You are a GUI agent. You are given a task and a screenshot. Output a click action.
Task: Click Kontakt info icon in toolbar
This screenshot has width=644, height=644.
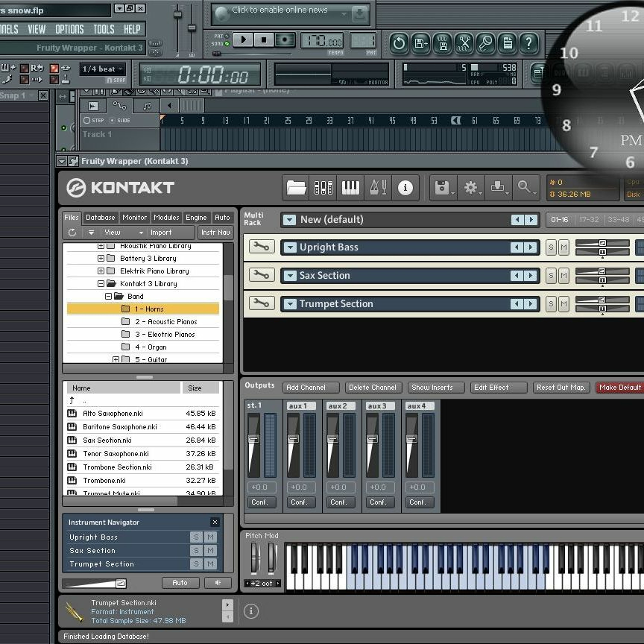[405, 188]
